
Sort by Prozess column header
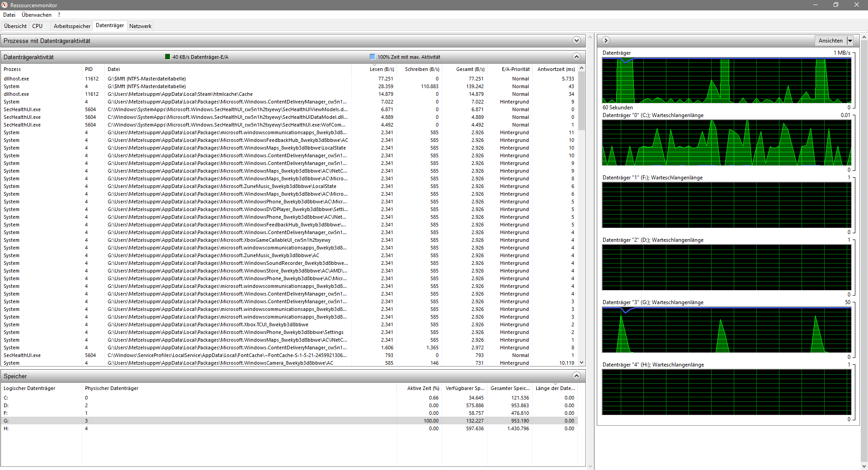click(x=42, y=69)
